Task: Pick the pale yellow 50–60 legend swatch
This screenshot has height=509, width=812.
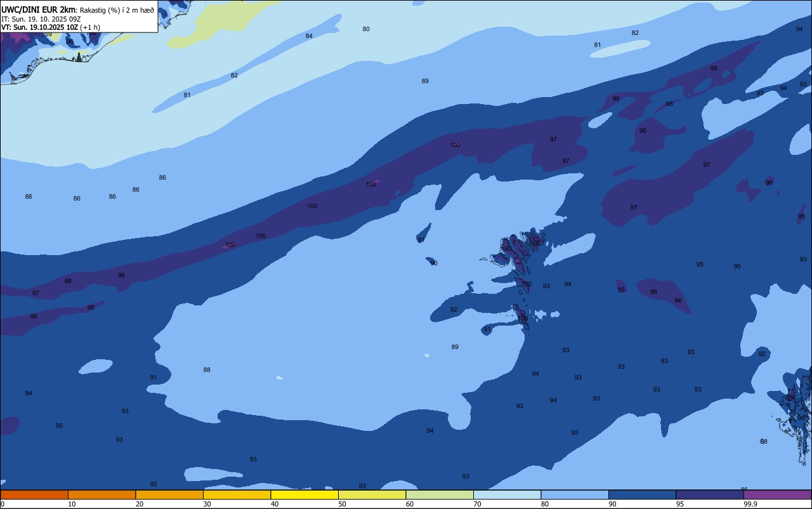Action: [x=372, y=494]
